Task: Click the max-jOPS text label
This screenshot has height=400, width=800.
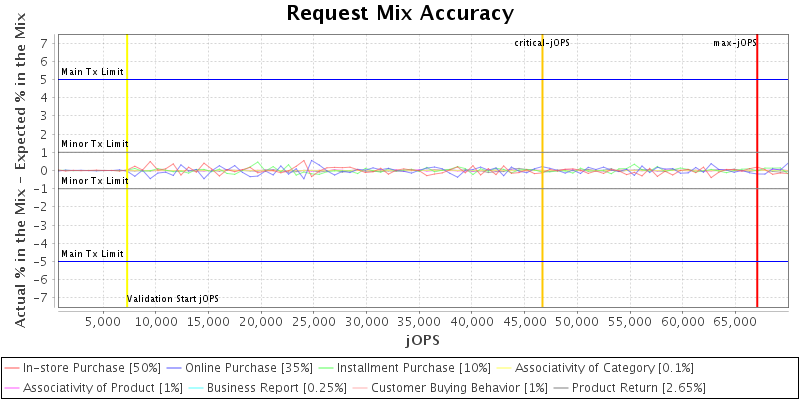Action: pos(733,43)
